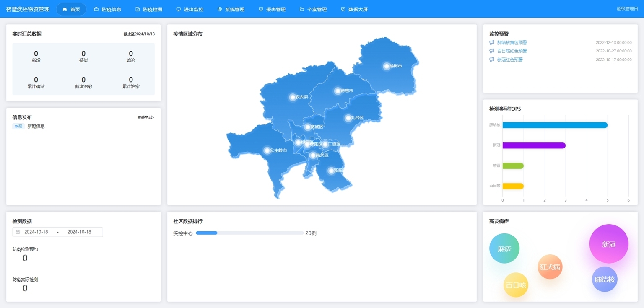644x308 pixels.
Task: Open the 百日咳红色预警 alert
Action: (x=512, y=51)
